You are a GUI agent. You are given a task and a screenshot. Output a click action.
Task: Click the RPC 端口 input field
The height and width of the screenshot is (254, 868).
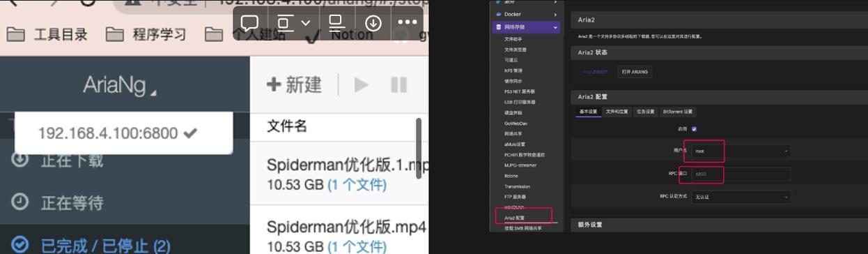click(741, 174)
